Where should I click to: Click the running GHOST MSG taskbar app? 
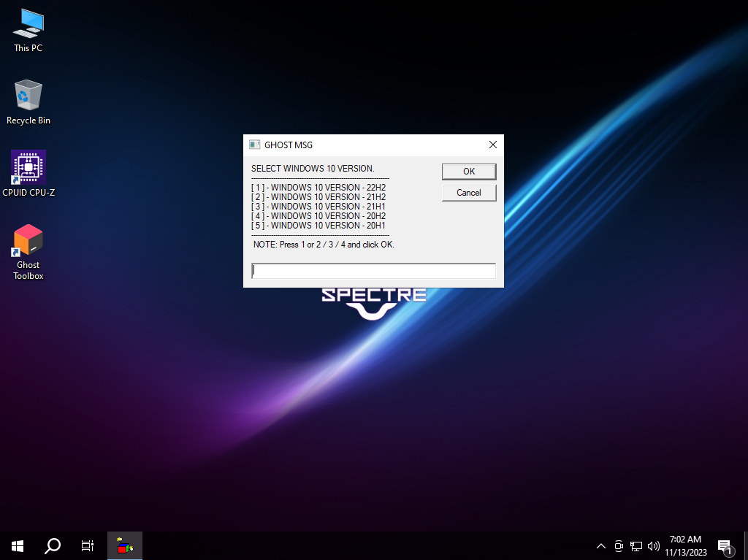click(125, 545)
